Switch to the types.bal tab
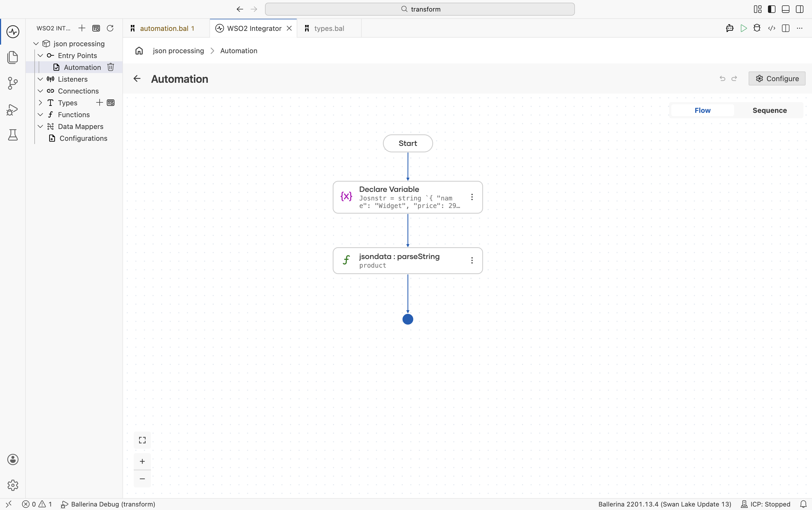This screenshot has height=510, width=812. 329,28
